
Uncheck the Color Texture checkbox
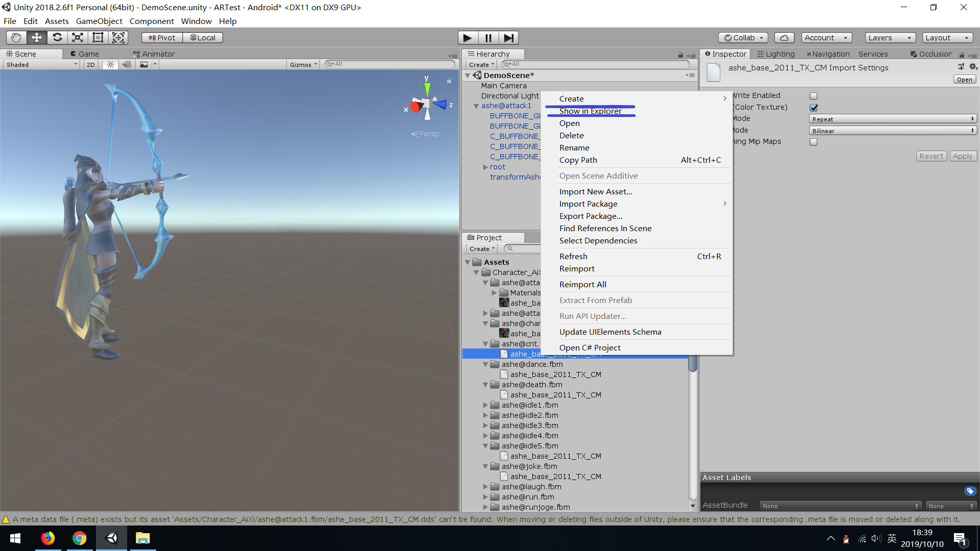814,108
